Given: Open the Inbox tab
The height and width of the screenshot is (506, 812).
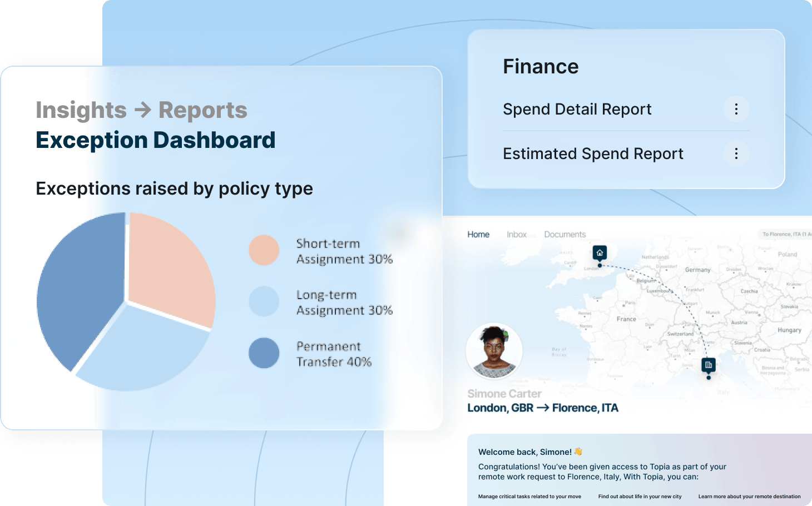Looking at the screenshot, I should (517, 235).
